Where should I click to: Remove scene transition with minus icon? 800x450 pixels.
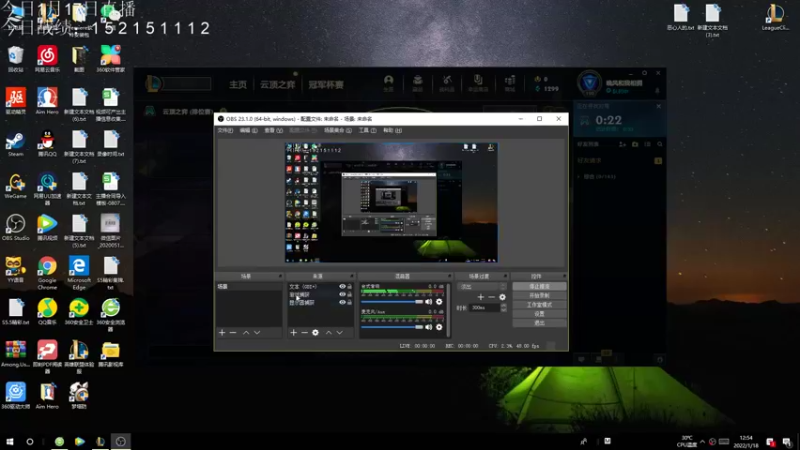pyautogui.click(x=491, y=297)
